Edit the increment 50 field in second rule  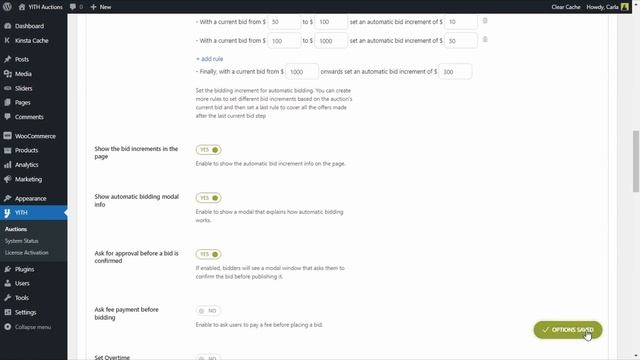point(461,41)
